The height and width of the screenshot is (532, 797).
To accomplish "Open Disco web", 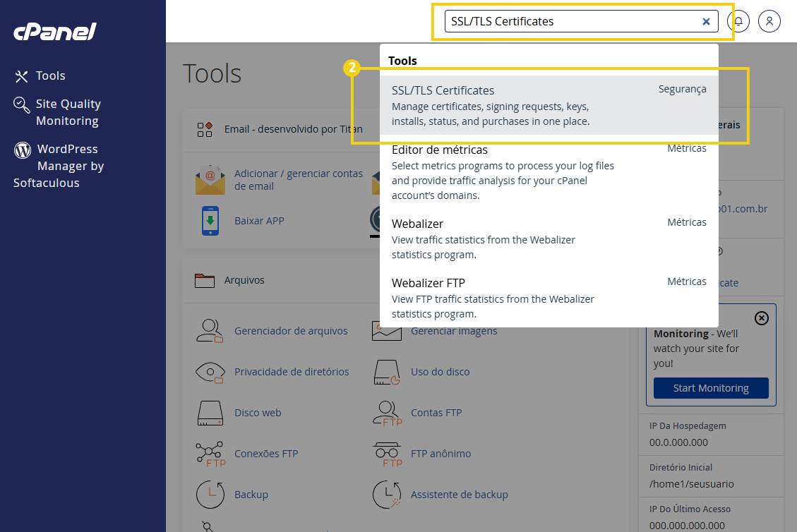I will 258,413.
